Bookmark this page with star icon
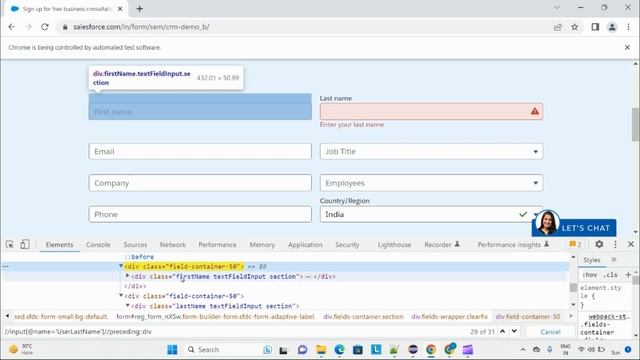 (x=575, y=27)
